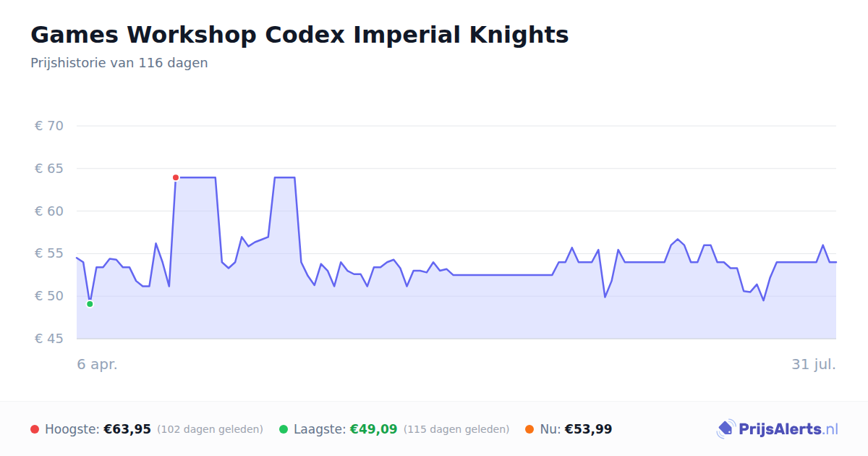868x456 pixels.
Task: Click the Games Workshop Codex Imperial Knights title
Action: pyautogui.click(x=299, y=35)
